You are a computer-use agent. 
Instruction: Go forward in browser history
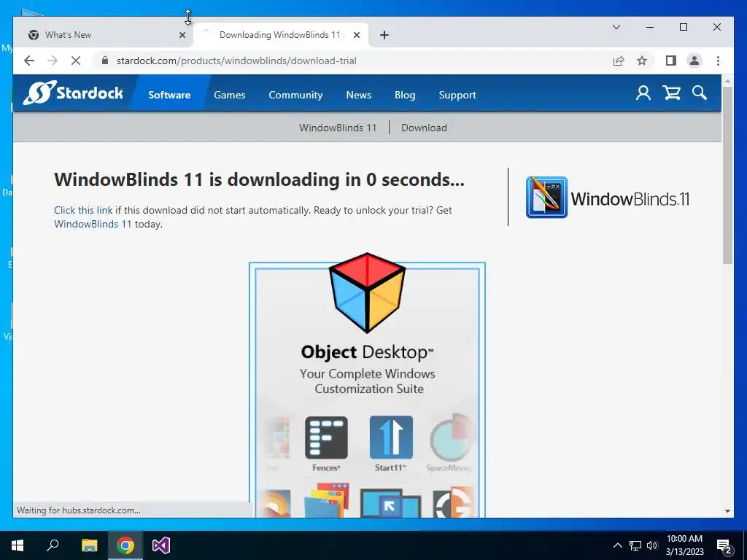point(53,61)
